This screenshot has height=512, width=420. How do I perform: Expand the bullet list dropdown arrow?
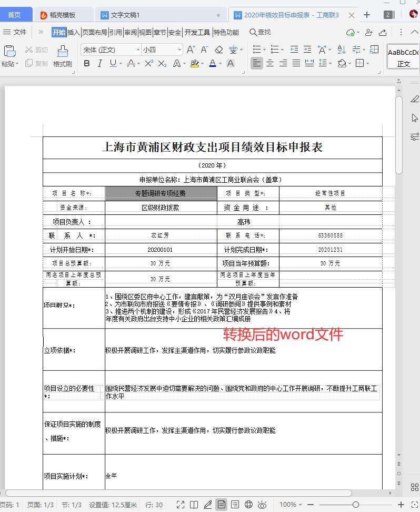(264, 50)
